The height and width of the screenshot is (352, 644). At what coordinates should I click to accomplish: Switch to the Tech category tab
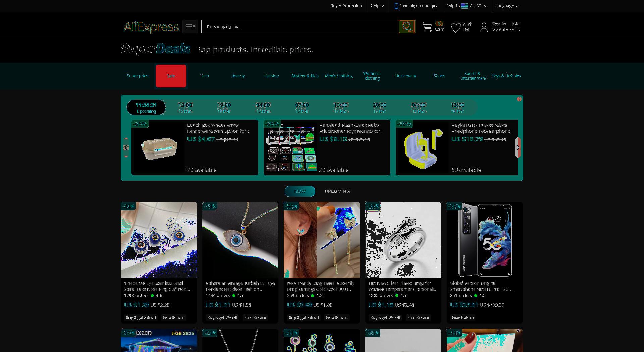(x=205, y=76)
